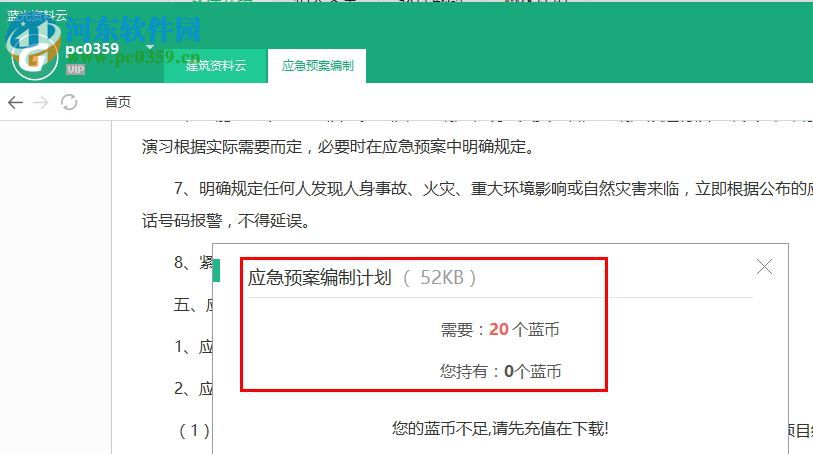Close the download dialog with the X icon
813x454 pixels.
click(x=764, y=267)
